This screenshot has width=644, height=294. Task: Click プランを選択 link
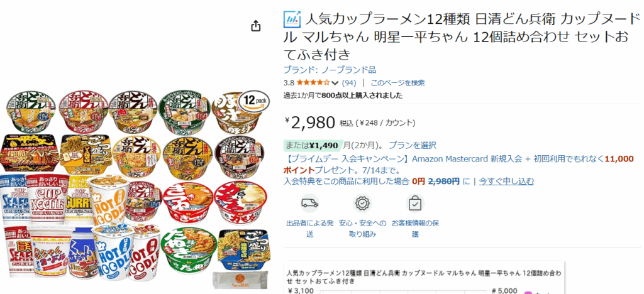point(413,145)
